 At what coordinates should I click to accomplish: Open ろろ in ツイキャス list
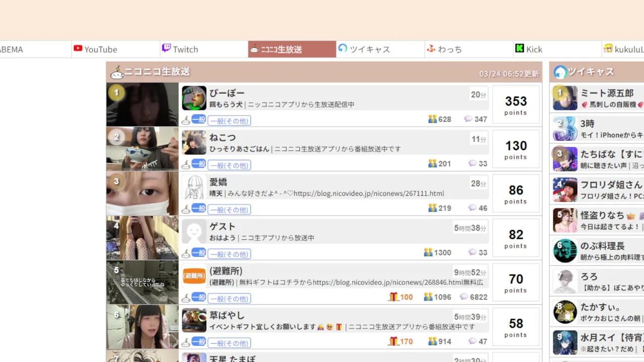(589, 277)
